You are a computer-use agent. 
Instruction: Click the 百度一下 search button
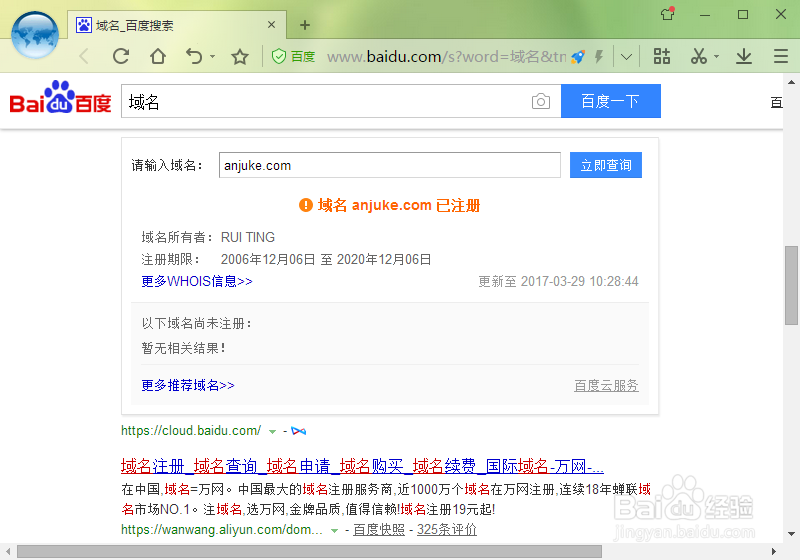[611, 101]
